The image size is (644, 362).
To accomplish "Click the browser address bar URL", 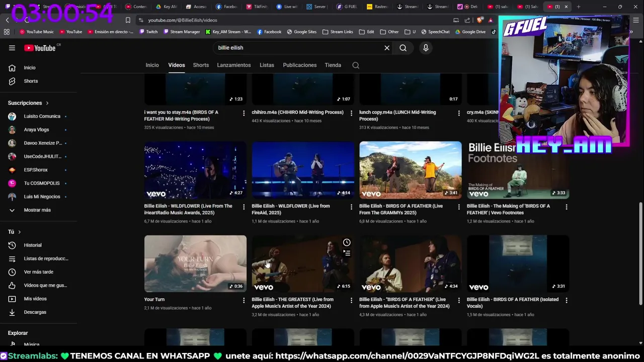I will 183,20.
